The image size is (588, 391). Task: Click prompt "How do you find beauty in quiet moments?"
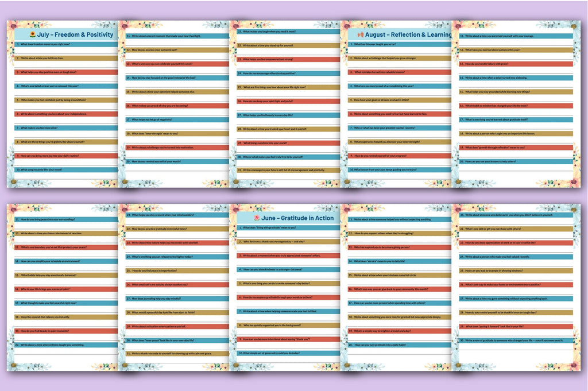click(x=66, y=331)
